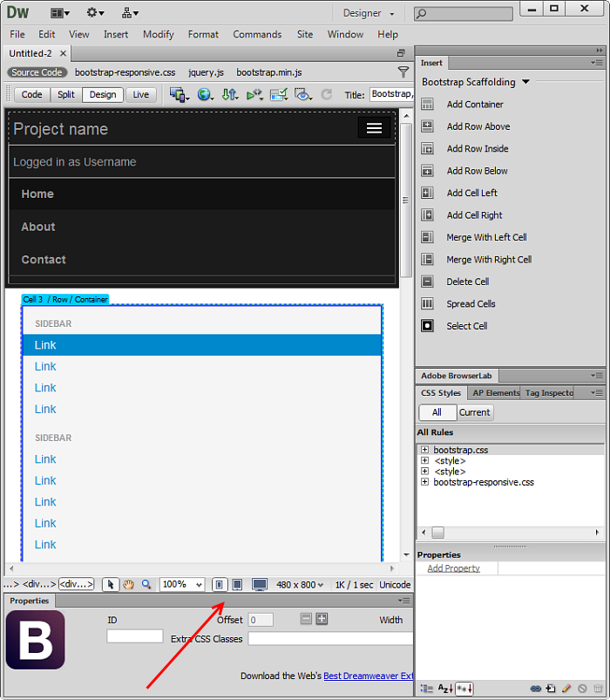The width and height of the screenshot is (610, 700).
Task: Toggle Show Category View in CSS panel
Action: click(427, 689)
